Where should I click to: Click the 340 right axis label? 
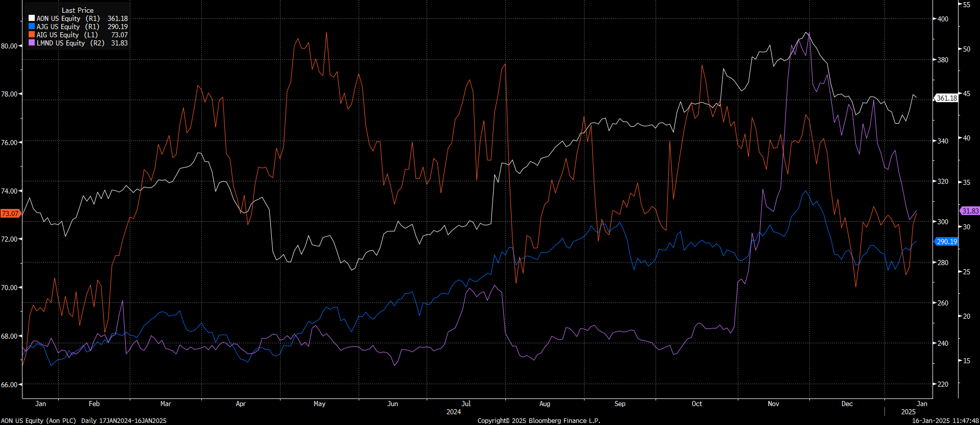click(x=943, y=141)
